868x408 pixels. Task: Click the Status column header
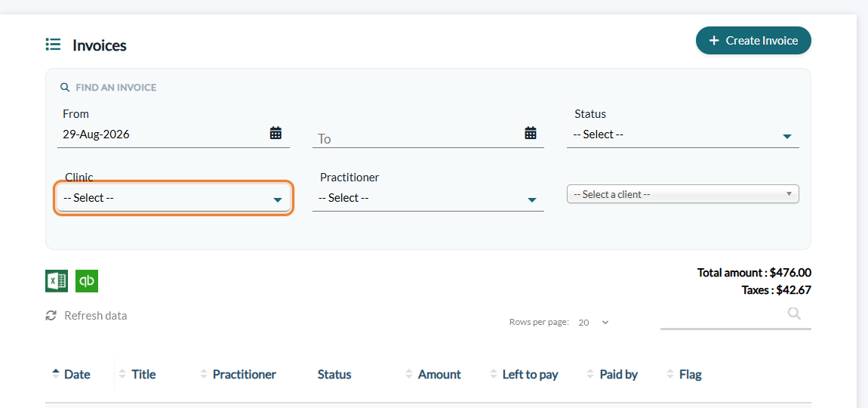(x=334, y=374)
